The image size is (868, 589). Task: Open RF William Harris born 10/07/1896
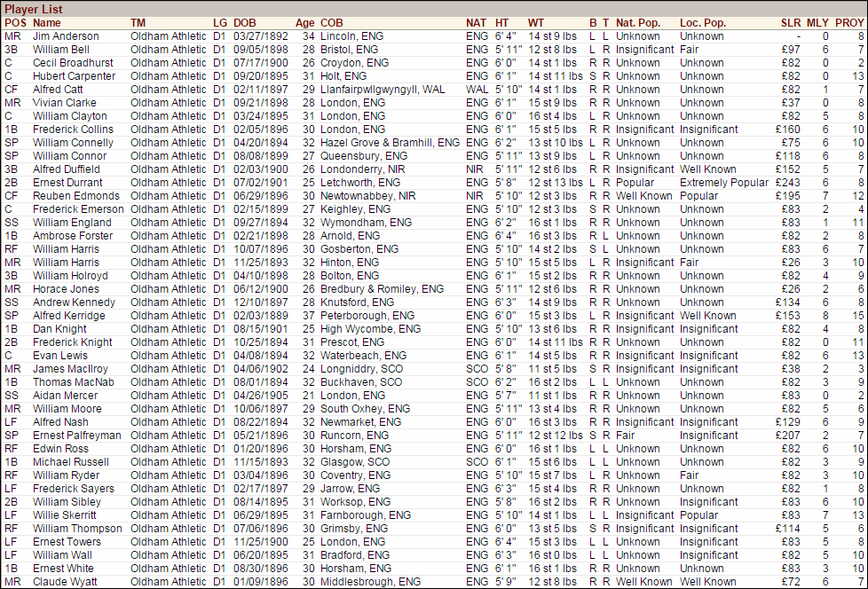pos(66,249)
